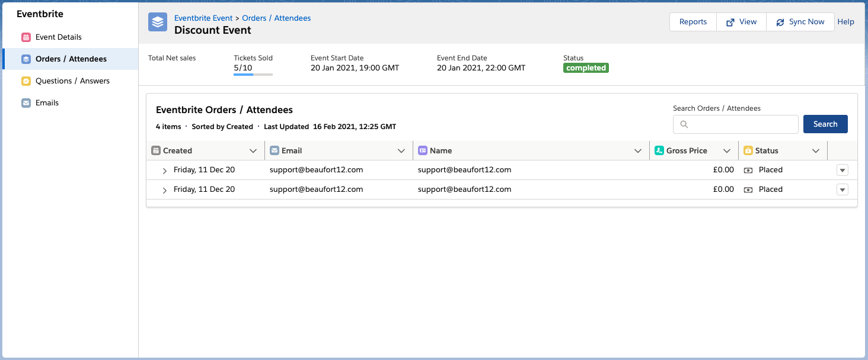Click the Sync Now button
Image resolution: width=868 pixels, height=360 pixels.
tap(800, 22)
